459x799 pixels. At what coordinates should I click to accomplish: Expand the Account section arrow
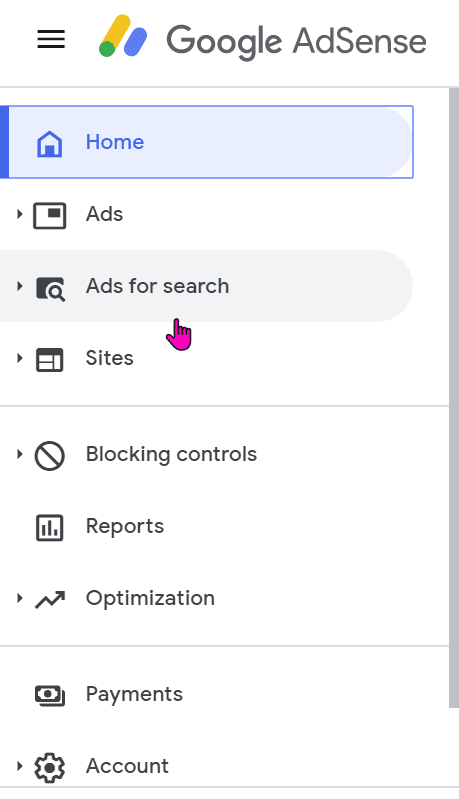(x=19, y=765)
